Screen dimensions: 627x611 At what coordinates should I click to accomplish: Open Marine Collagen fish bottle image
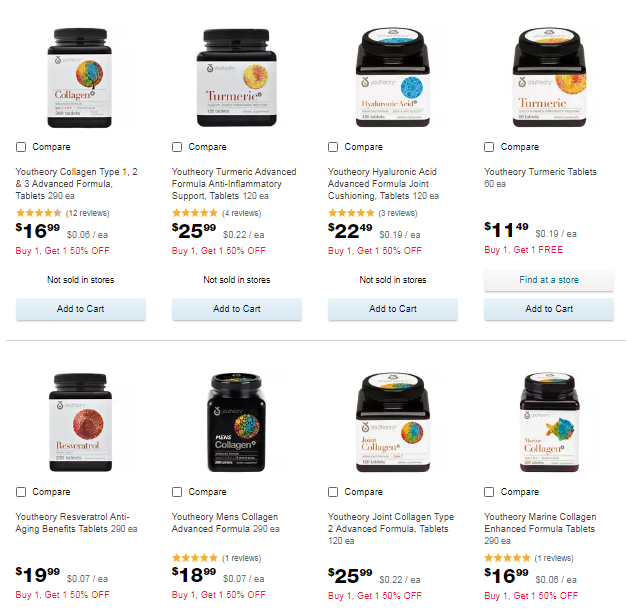pyautogui.click(x=549, y=423)
